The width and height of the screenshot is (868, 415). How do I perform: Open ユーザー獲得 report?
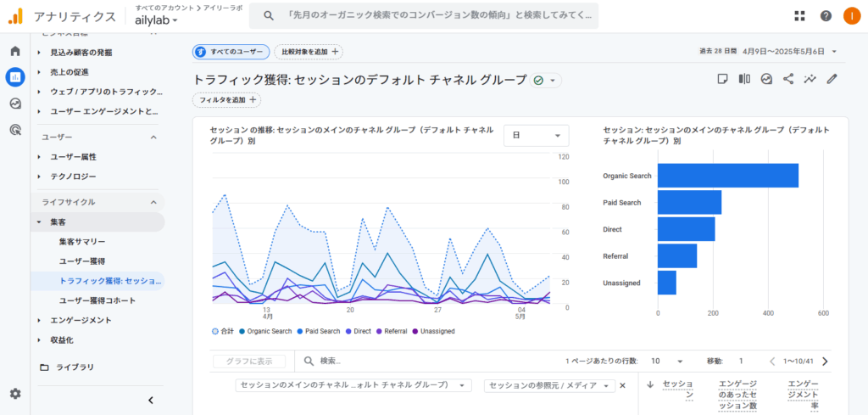pos(82,261)
